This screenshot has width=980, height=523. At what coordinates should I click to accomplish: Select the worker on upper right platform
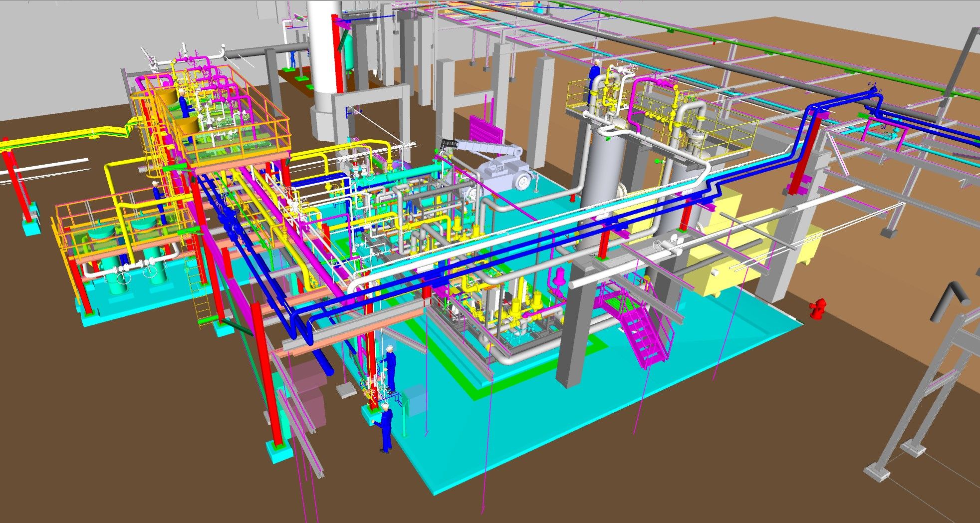pyautogui.click(x=595, y=75)
